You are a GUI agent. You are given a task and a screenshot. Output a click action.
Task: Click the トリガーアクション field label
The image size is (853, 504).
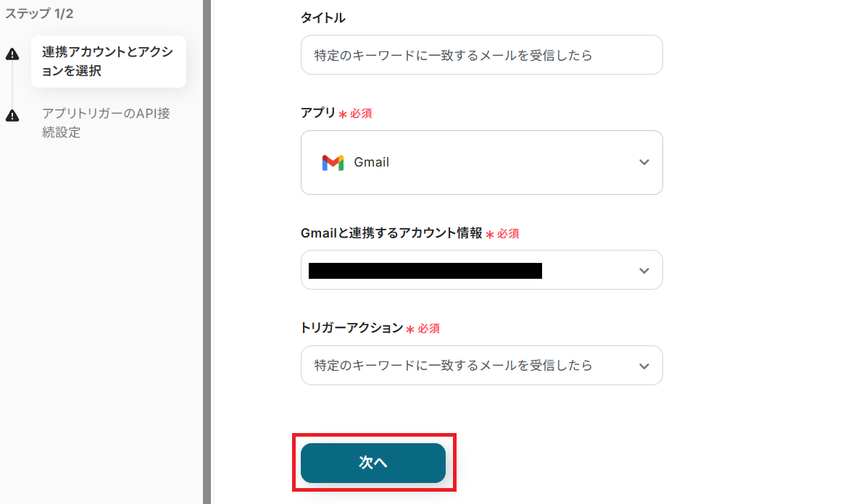[x=351, y=328]
